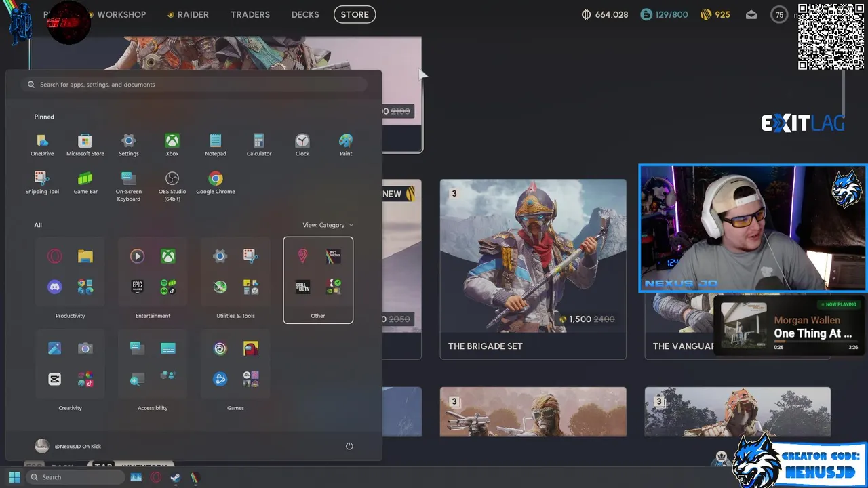Viewport: 868px width, 488px height.
Task: Open Notepad from Pinned apps
Action: (216, 144)
